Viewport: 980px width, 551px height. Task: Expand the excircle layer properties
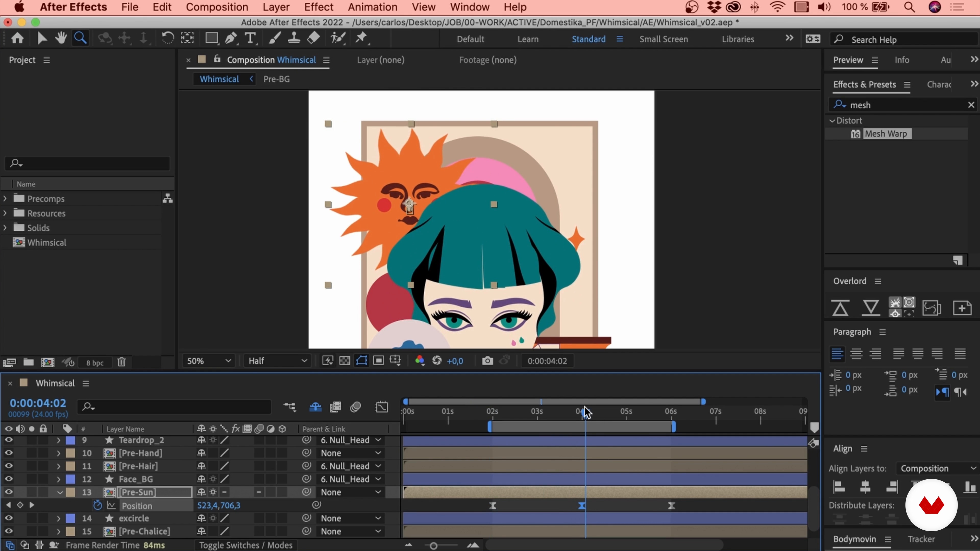[x=59, y=518]
